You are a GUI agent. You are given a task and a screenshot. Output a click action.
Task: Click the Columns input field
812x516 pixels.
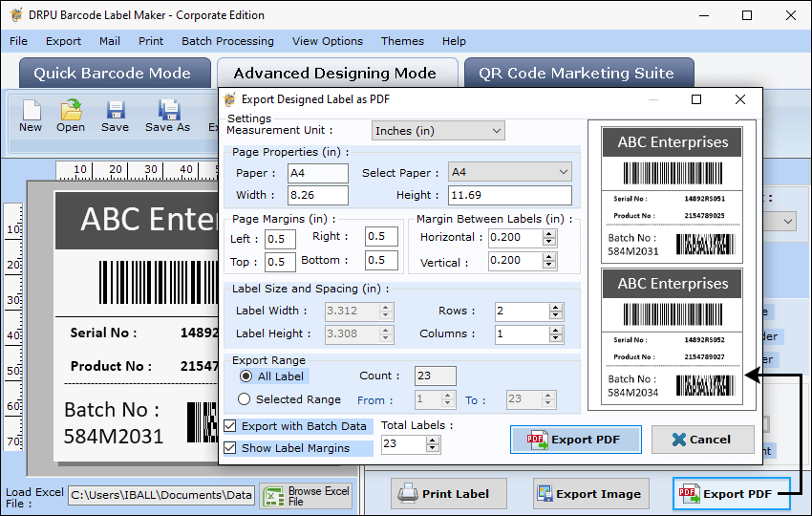click(523, 333)
